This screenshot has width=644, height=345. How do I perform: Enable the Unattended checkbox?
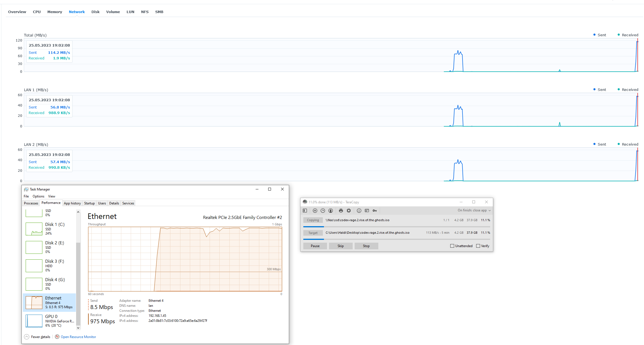pos(452,246)
